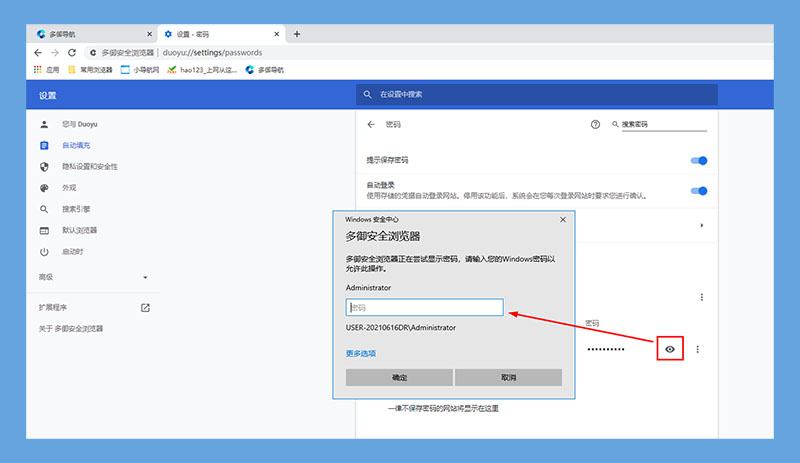Open 扩展程序 extensions external link

pos(53,307)
